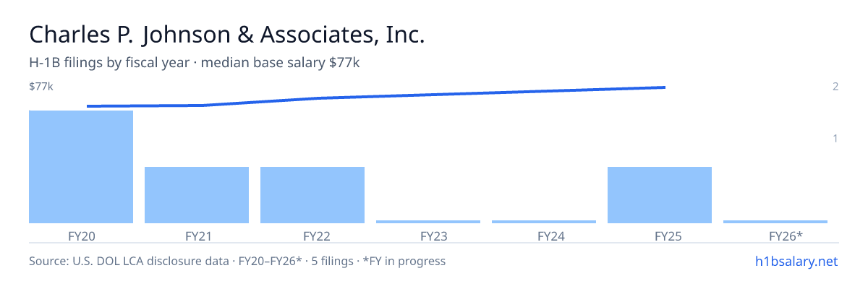Select the thin FY23 bar
Screen dimensions: 868x289
click(428, 222)
